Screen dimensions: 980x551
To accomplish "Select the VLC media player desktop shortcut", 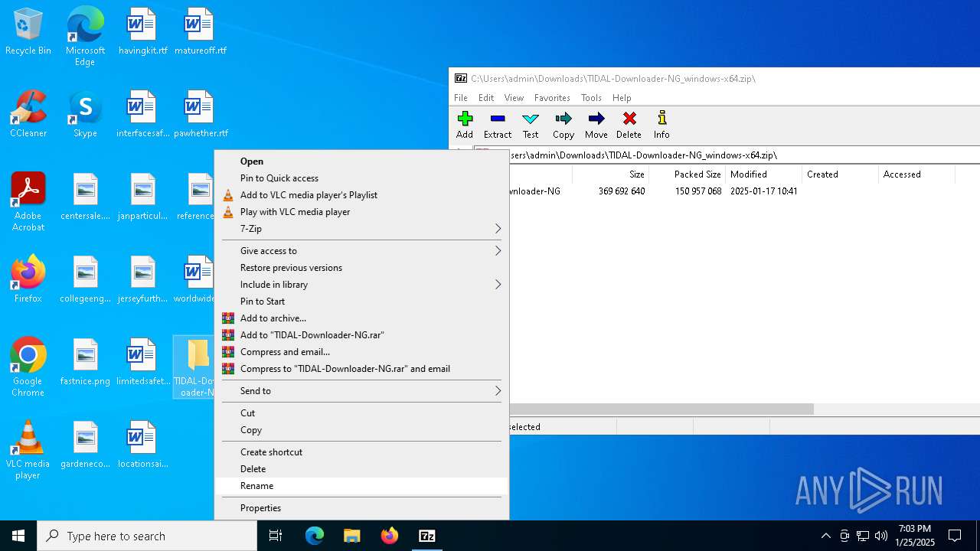I will point(28,450).
